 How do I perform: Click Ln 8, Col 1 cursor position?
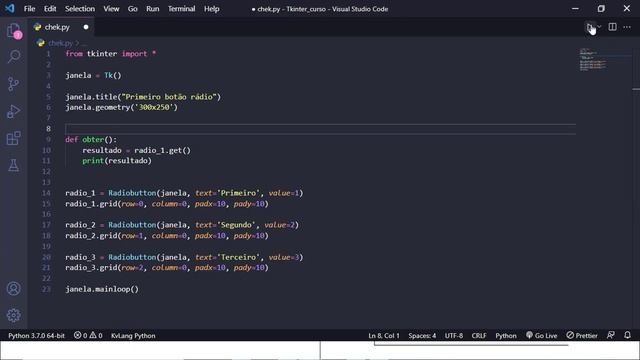point(384,336)
